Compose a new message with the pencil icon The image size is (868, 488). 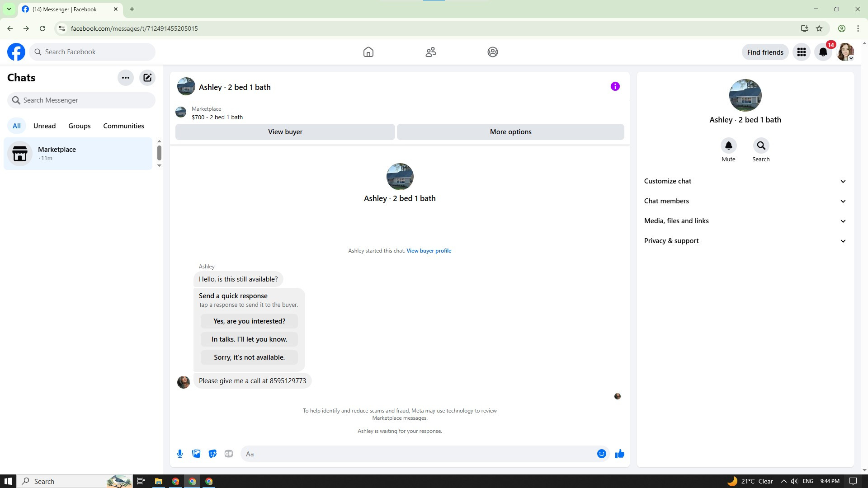pos(147,78)
